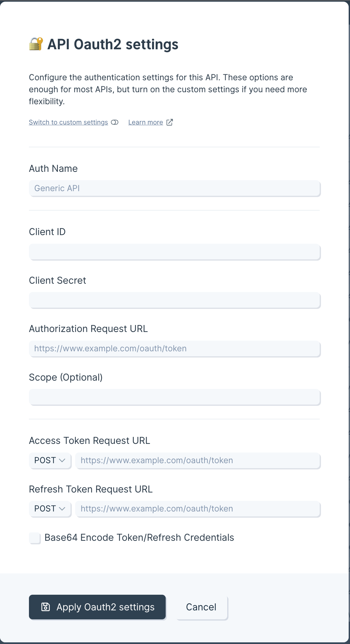The width and height of the screenshot is (350, 644).
Task: Click the 'Configure the authentication settings' description
Action: point(168,89)
